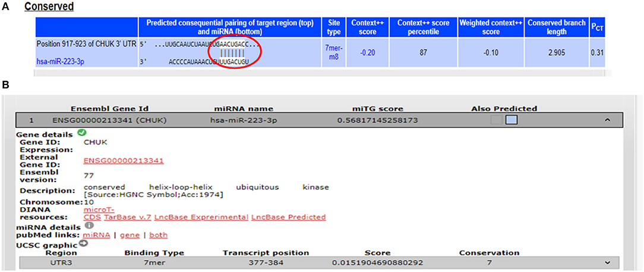The image size is (644, 272).
Task: Click the Conservation value 7
Action: click(489, 262)
